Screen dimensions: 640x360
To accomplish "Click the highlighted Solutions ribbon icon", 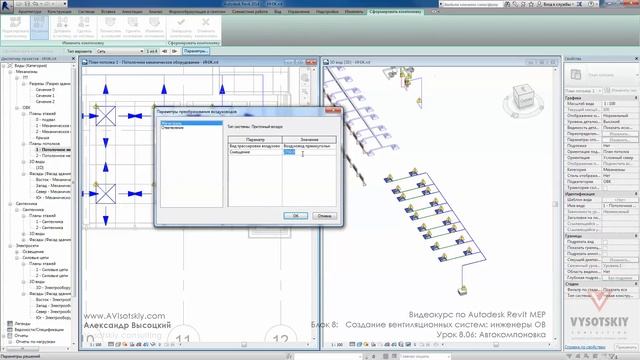I will (40, 27).
